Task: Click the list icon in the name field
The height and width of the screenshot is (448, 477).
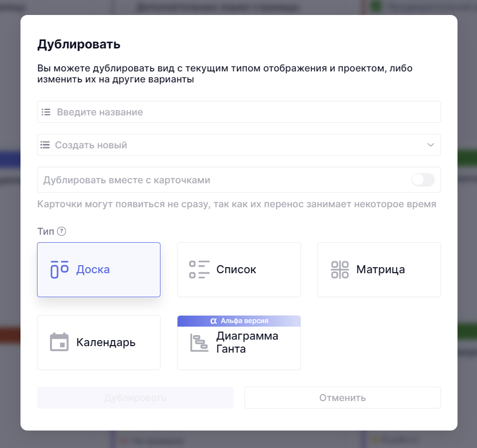Action: tap(46, 112)
